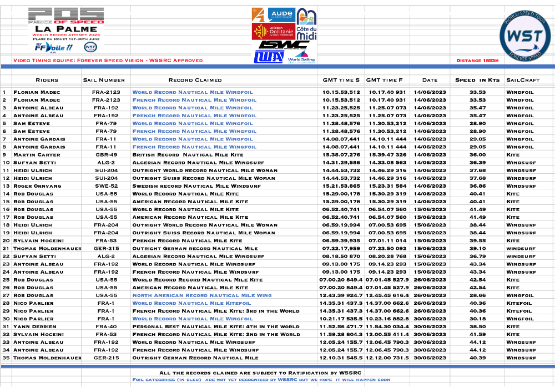Select Wingfoil sailcraft in row 27

point(519,295)
